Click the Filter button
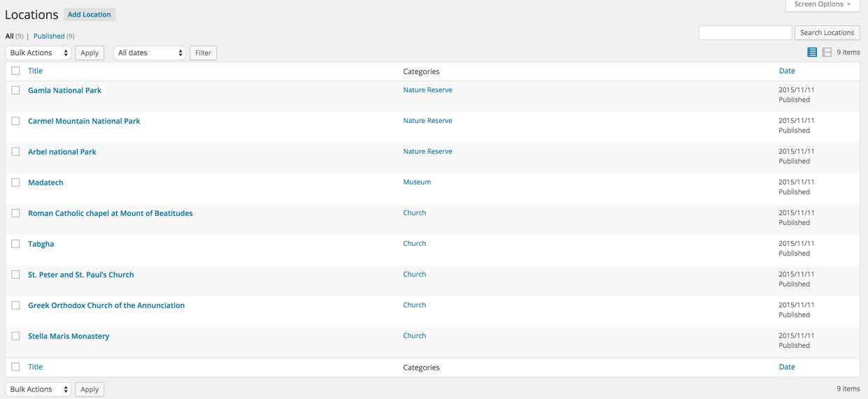 coord(203,53)
